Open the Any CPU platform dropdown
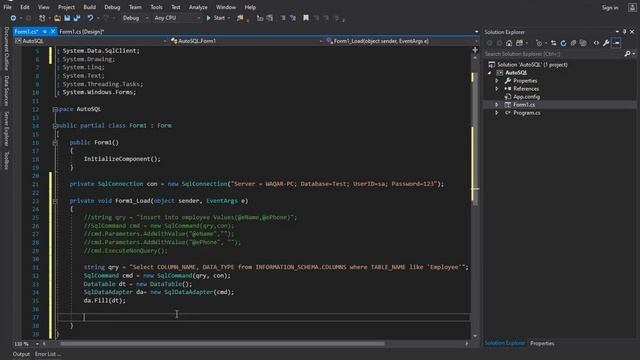Image resolution: width=640 pixels, height=360 pixels. click(x=199, y=18)
